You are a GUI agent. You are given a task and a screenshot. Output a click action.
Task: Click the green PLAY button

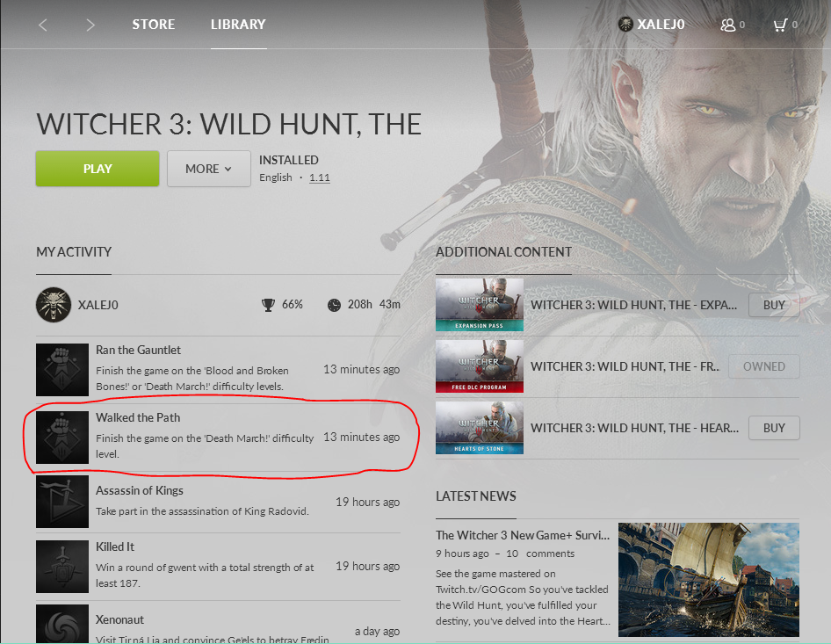[x=98, y=169]
